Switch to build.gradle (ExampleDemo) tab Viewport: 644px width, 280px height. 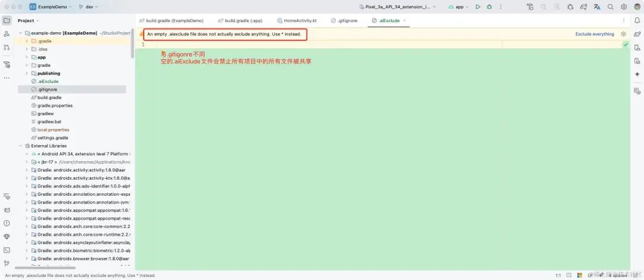coord(171,20)
